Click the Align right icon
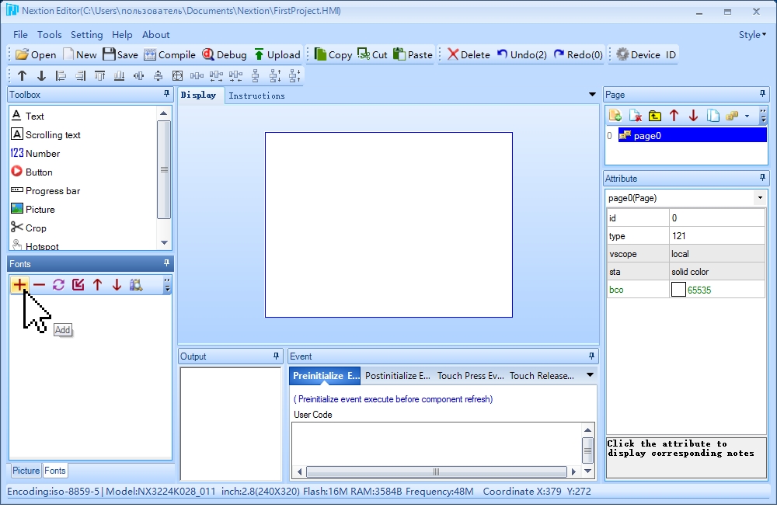This screenshot has width=777, height=532. 80,76
